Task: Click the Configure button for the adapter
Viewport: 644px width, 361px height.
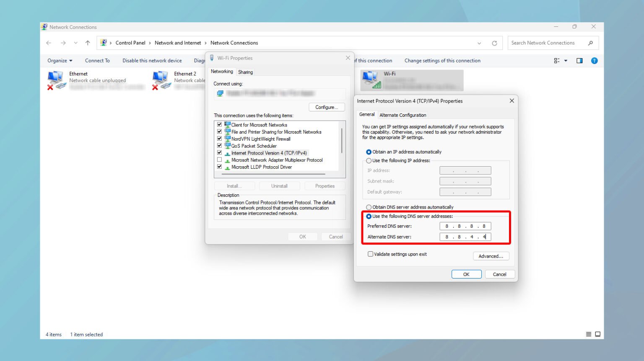Action: pyautogui.click(x=327, y=107)
